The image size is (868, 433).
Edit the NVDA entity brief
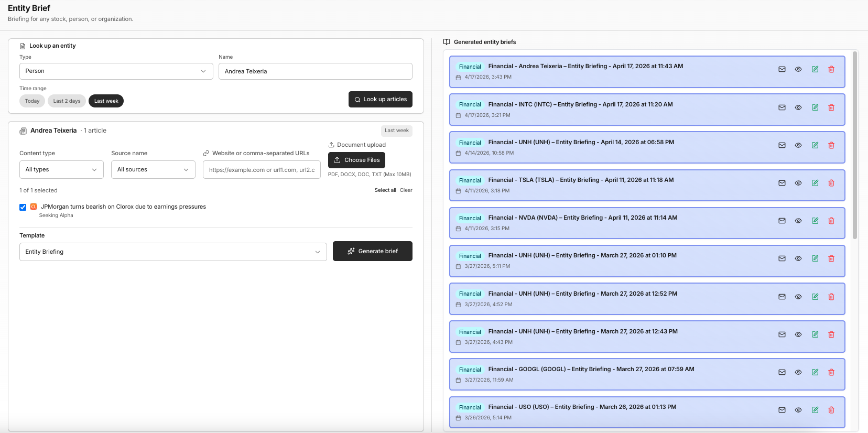click(x=815, y=221)
